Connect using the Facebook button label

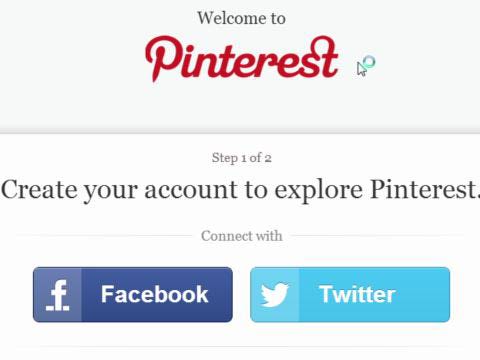pyautogui.click(x=155, y=294)
